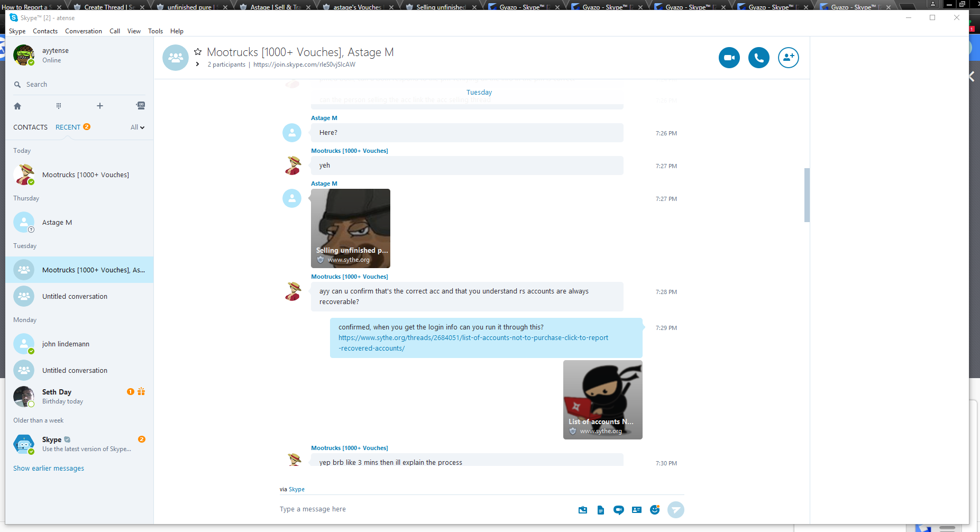Open the Skype menu
980x532 pixels.
point(17,31)
